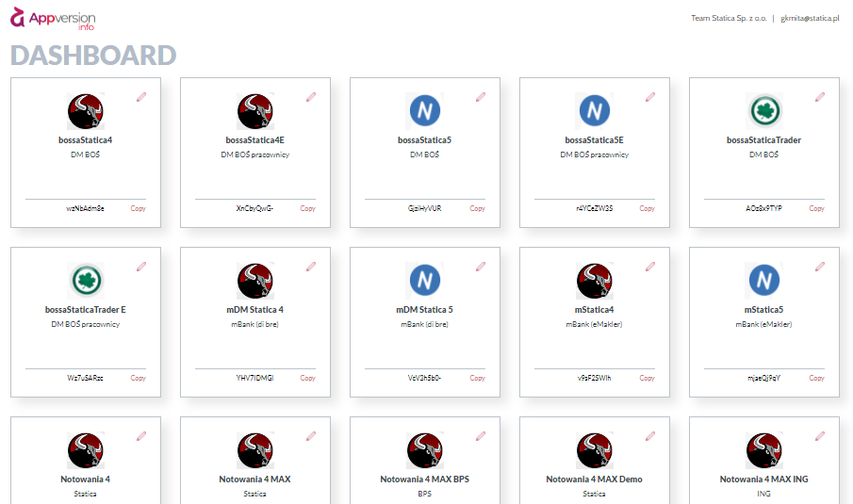
Task: Edit Notowania 4 MAX BPS pencil icon
Action: (481, 436)
